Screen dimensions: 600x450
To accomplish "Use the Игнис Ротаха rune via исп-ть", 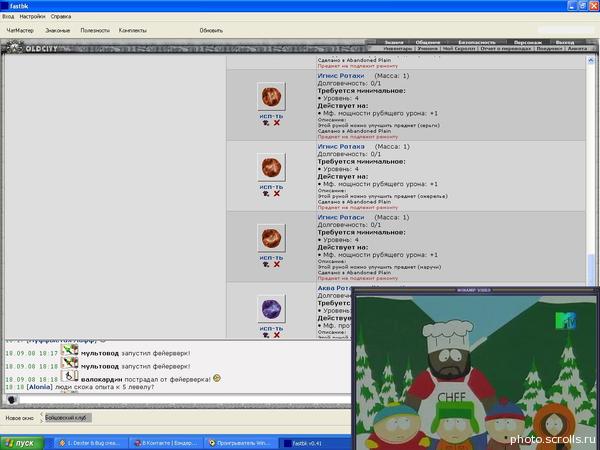I will (x=271, y=187).
